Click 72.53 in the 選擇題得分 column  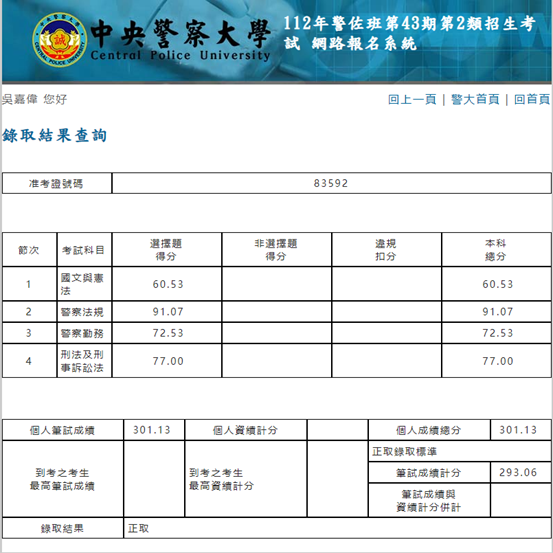click(x=168, y=333)
